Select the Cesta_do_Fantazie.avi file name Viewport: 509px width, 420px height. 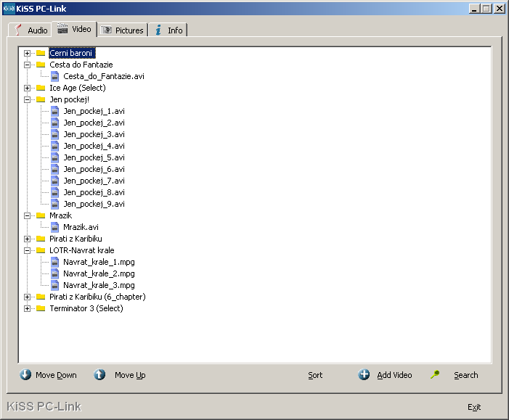104,76
